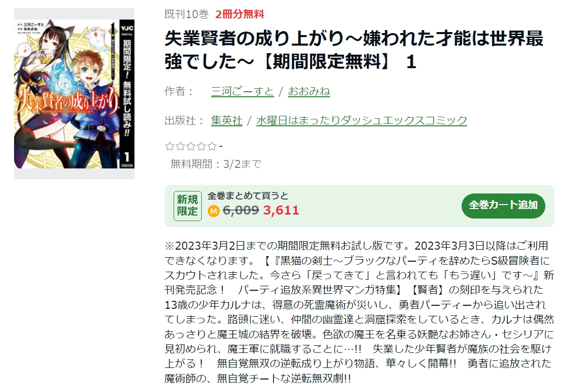Click the 新規限定 badge

pos(188,206)
